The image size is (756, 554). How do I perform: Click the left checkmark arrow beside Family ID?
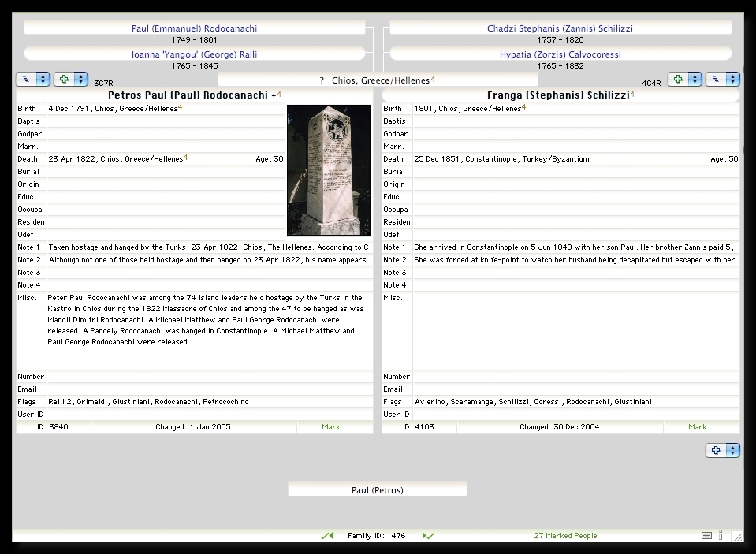coord(326,536)
